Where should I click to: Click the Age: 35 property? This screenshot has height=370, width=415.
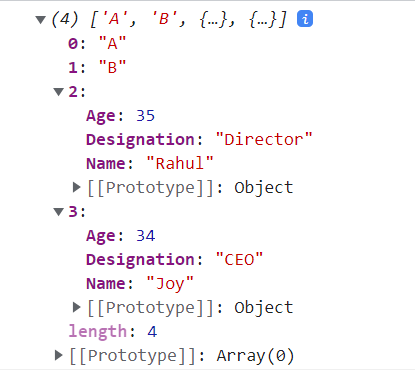click(x=120, y=116)
